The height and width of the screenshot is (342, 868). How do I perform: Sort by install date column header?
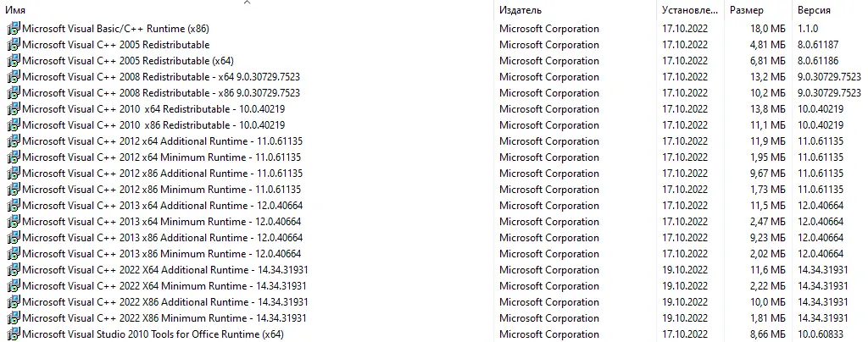coord(689,10)
